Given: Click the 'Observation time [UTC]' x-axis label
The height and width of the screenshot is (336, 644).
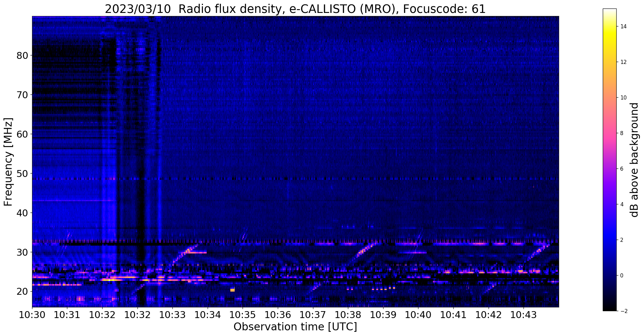Looking at the screenshot, I should click(x=295, y=327).
